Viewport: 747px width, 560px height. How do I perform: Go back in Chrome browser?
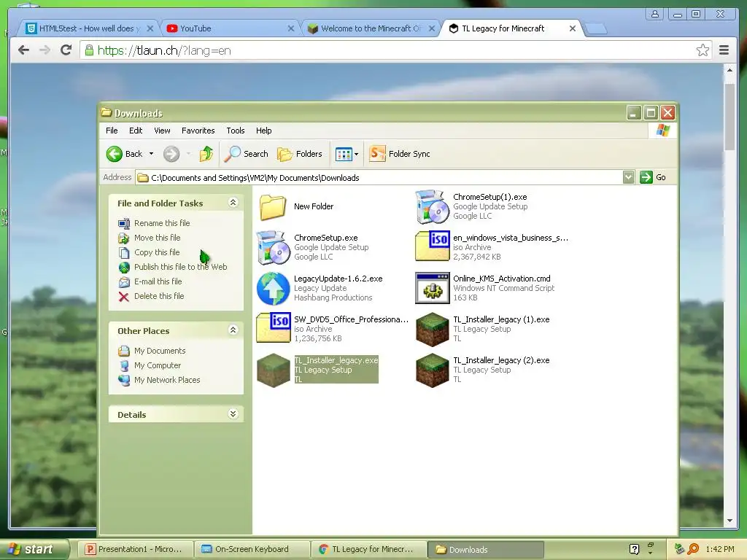coord(23,50)
